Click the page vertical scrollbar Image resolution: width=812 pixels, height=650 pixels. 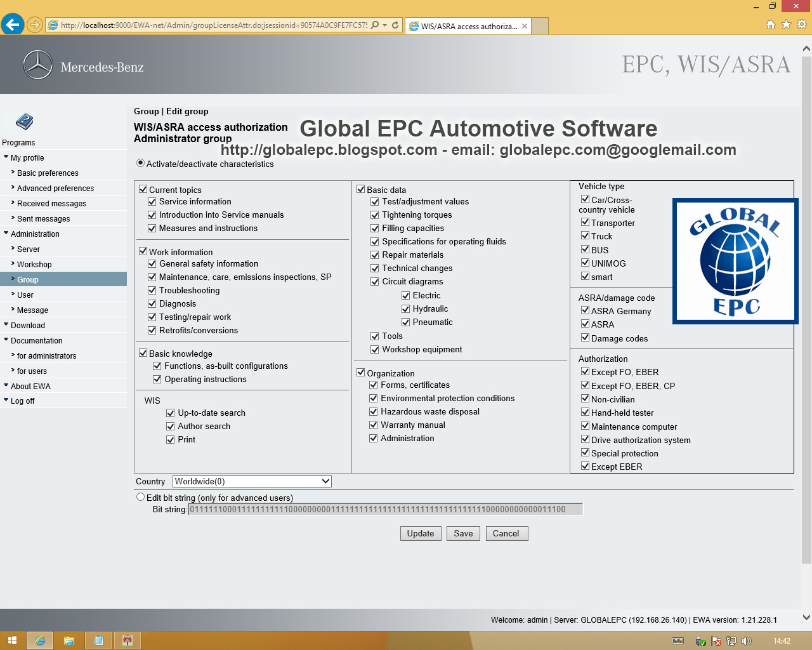806,310
